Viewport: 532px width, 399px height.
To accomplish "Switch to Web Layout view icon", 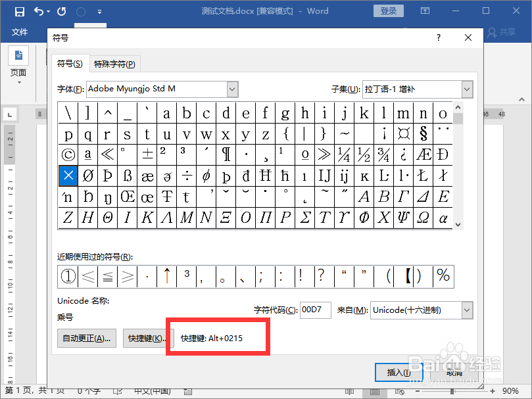I will 399,392.
